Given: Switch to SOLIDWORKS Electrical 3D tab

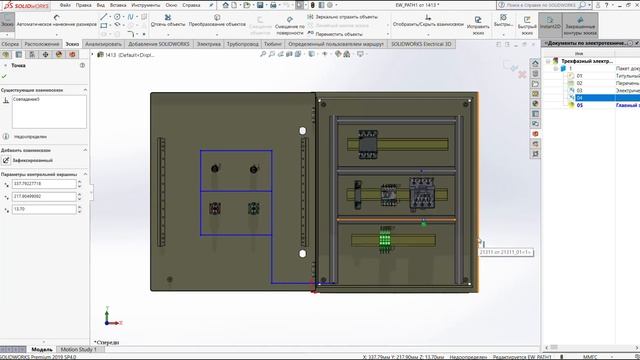Looking at the screenshot, I should (421, 44).
